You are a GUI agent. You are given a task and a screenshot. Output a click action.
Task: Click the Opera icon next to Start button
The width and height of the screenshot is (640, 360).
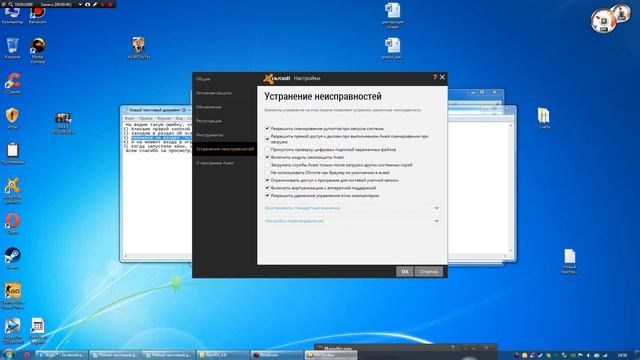[27, 355]
